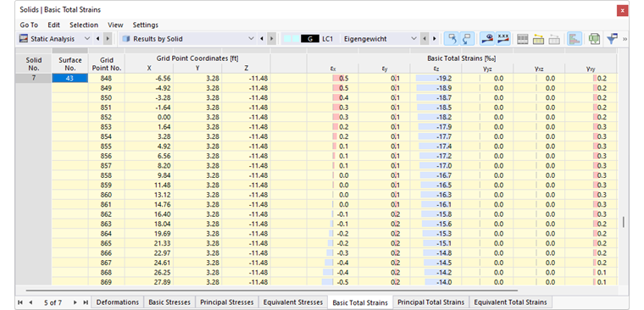Go to previous results table arrow
Image resolution: width=644 pixels, height=310 pixels.
(x=262, y=39)
